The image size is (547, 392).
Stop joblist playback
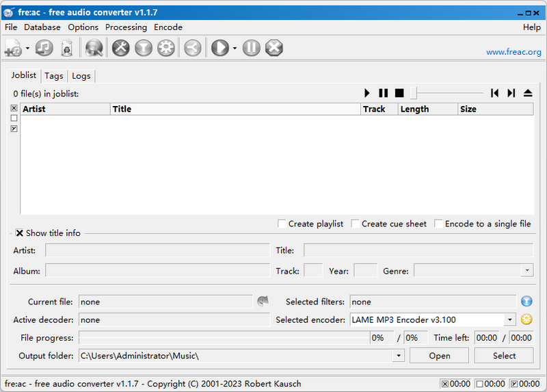(x=399, y=93)
